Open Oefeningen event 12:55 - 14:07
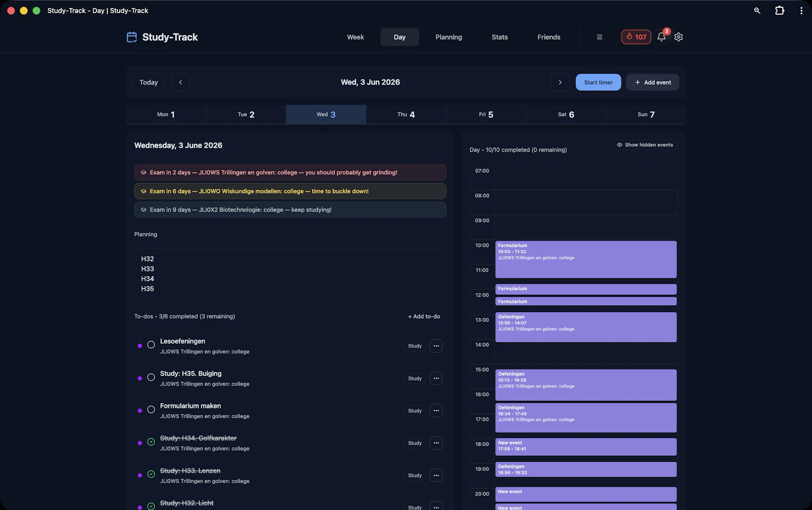 pos(586,327)
